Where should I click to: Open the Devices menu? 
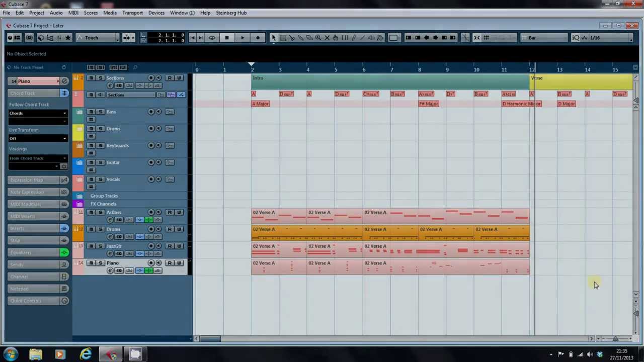pos(156,13)
